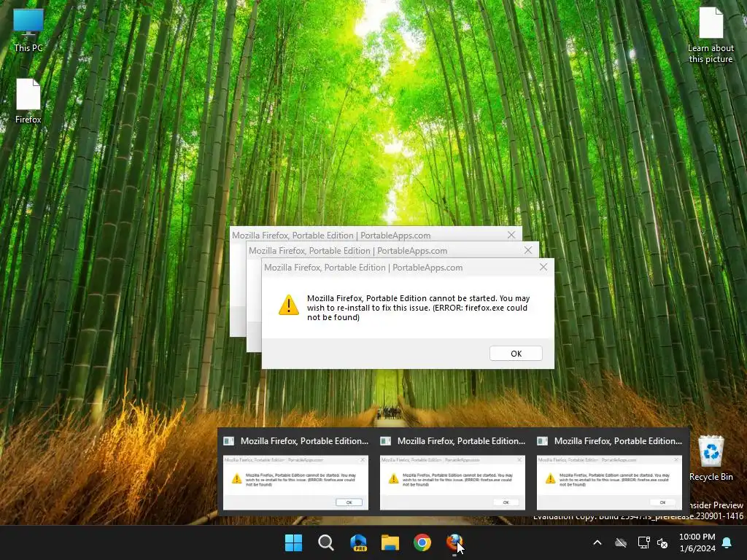The height and width of the screenshot is (560, 747).
Task: Open network status tray icon
Action: click(x=643, y=542)
